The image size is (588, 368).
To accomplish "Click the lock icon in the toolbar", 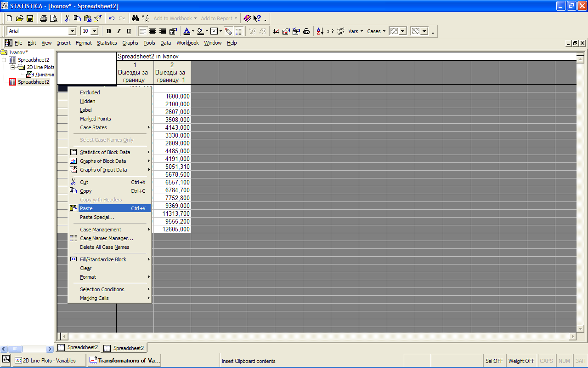I will [306, 31].
